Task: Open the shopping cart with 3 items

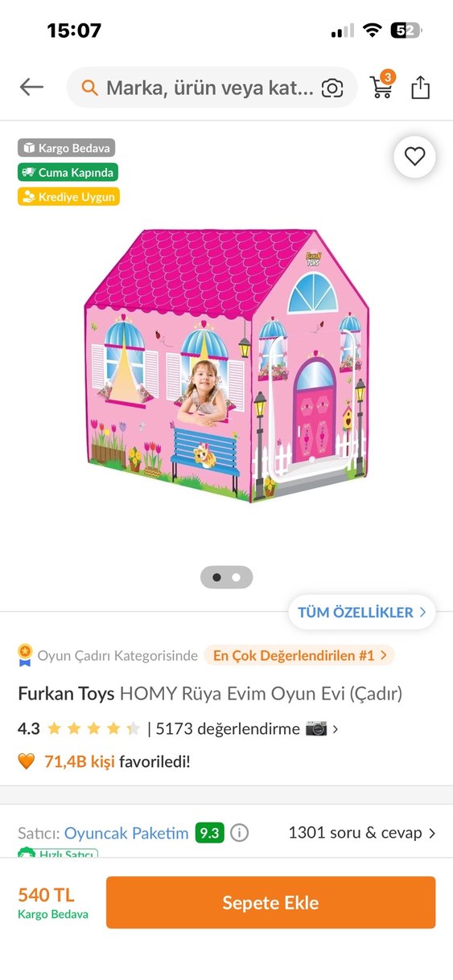Action: (x=382, y=85)
